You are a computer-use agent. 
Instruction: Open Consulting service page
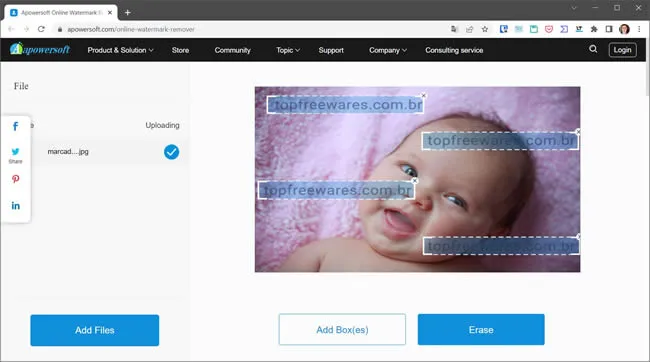coord(454,50)
